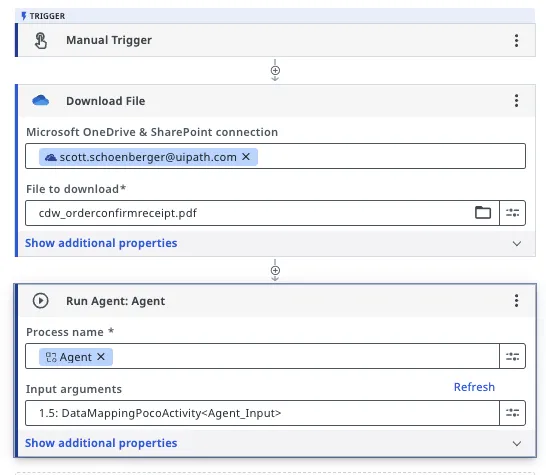Viewport: 546px width, 475px height.
Task: Click the Input arguments DataMappingPocoActivity field
Action: [262, 413]
